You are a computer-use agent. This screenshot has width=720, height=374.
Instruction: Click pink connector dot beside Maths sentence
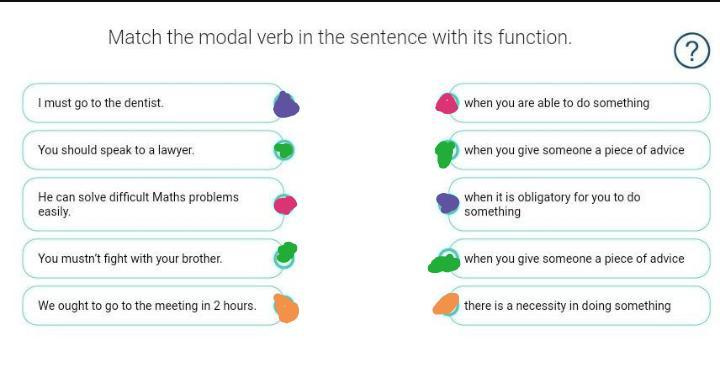coord(285,204)
